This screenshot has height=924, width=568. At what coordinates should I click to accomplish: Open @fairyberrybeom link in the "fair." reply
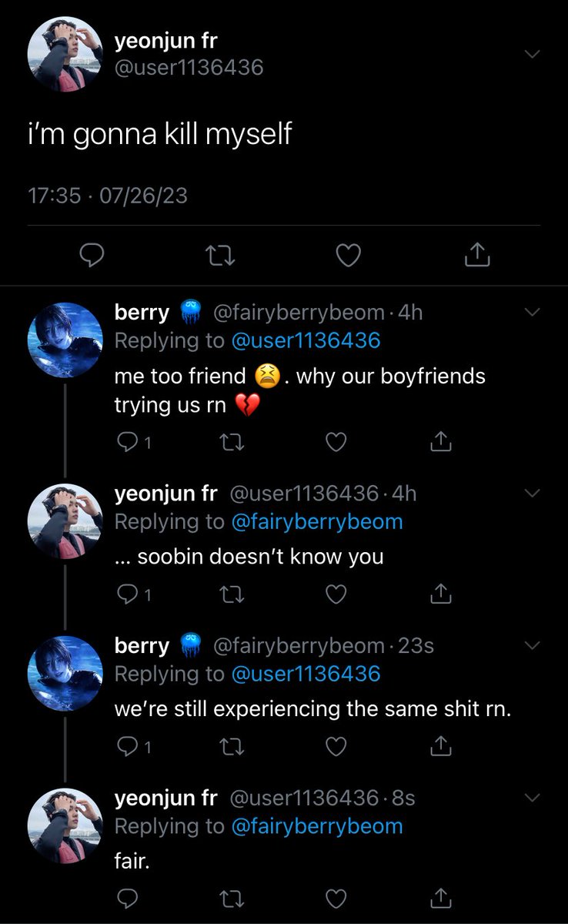pyautogui.click(x=316, y=827)
